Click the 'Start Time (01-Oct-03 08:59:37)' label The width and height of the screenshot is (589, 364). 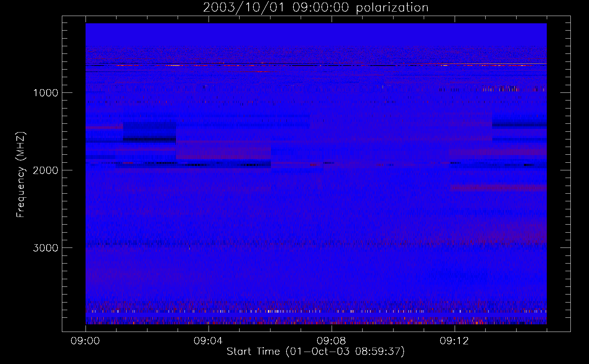click(x=316, y=352)
